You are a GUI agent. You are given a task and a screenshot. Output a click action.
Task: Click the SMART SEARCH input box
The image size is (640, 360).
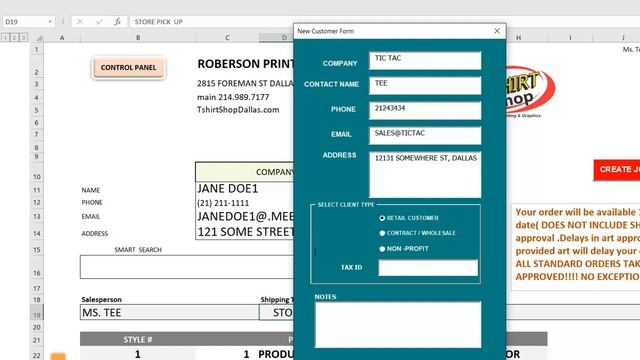point(187,267)
